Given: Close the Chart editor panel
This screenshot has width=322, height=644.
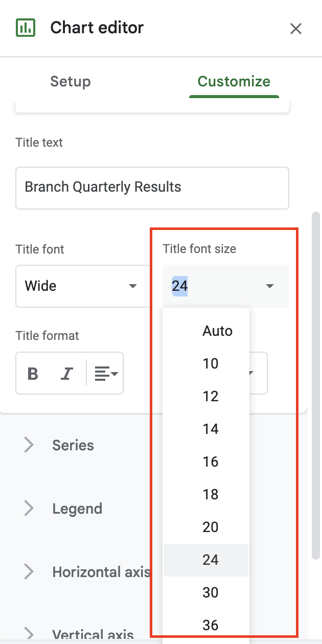Looking at the screenshot, I should [296, 29].
